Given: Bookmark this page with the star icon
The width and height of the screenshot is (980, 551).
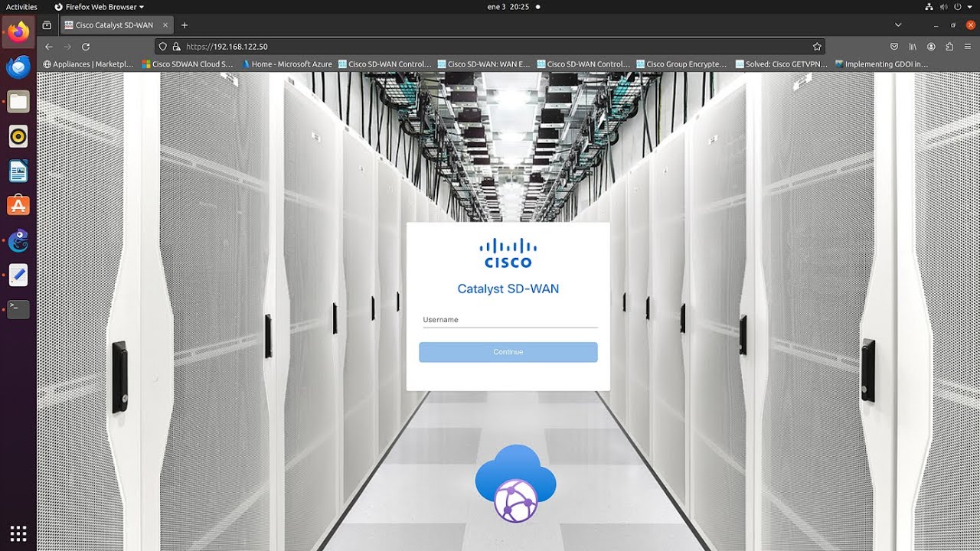Looking at the screenshot, I should tap(817, 47).
